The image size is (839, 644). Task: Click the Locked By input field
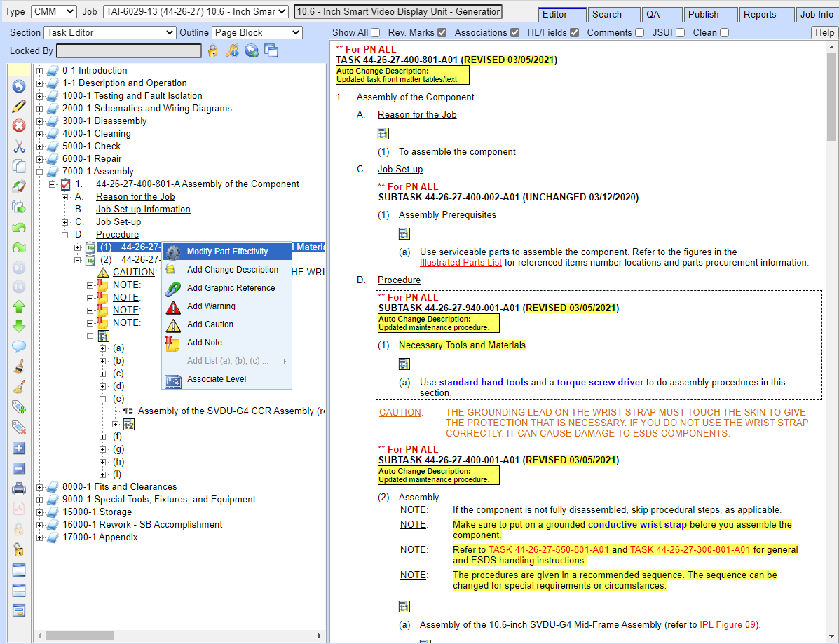click(x=129, y=51)
